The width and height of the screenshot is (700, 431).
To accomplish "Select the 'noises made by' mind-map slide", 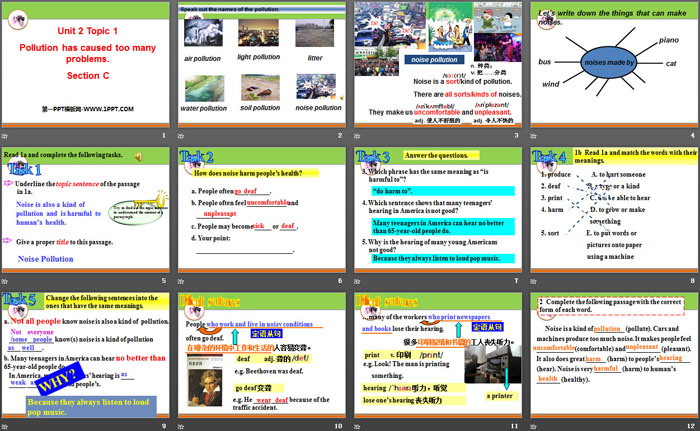I will point(614,65).
